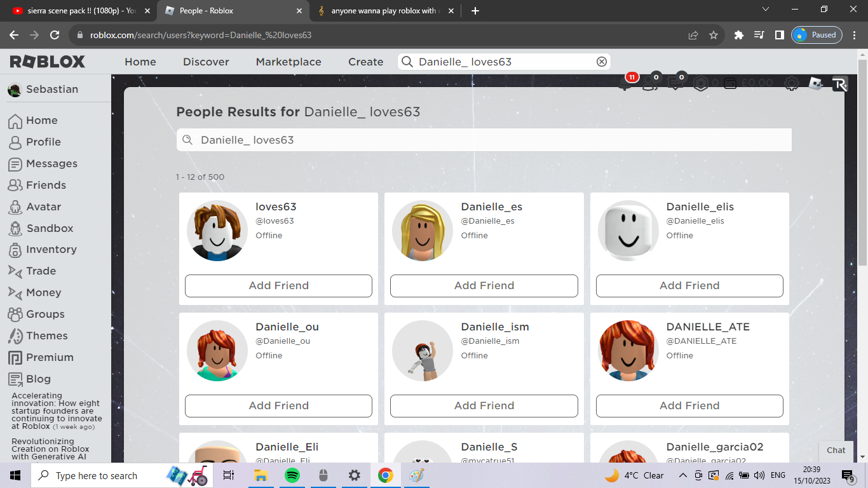
Task: Add Friend for Danielle_ism
Action: 484,406
